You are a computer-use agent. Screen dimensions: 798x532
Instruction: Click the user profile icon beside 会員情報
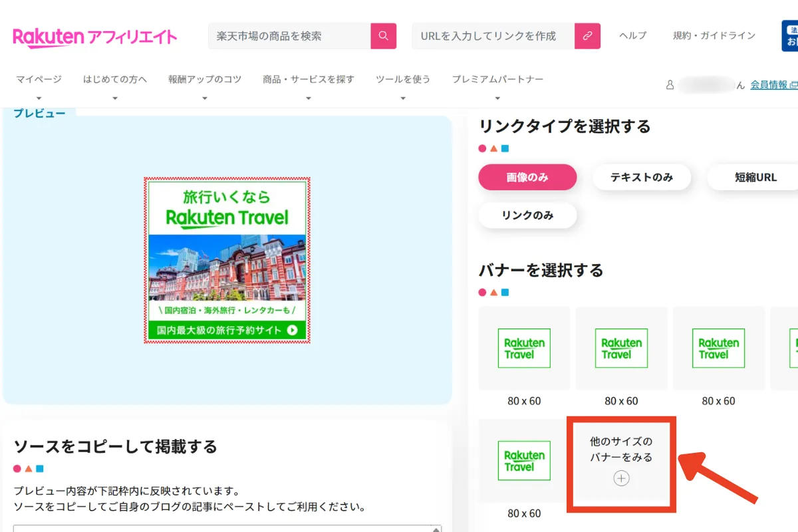tap(670, 85)
